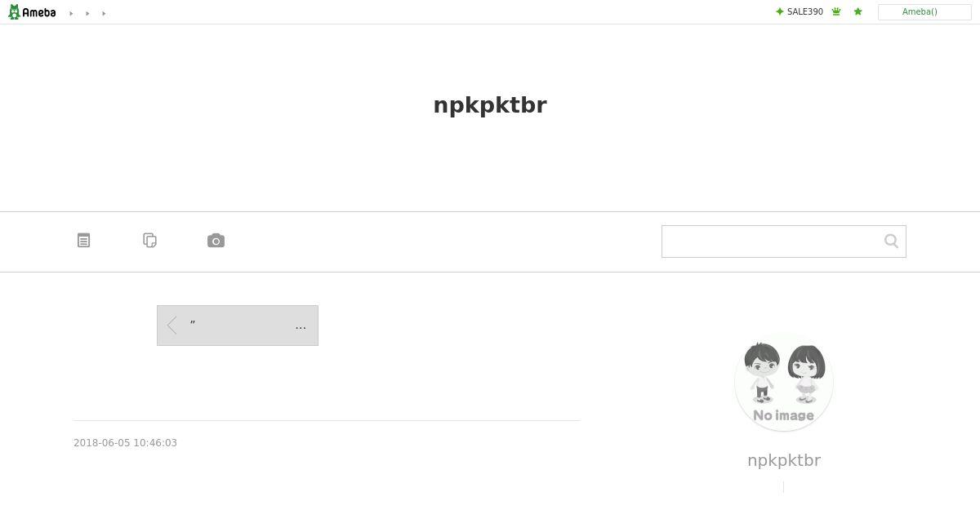Screen dimensions: 980x514
Task: Click the green sparkle icon beside SALE390
Action: point(779,11)
